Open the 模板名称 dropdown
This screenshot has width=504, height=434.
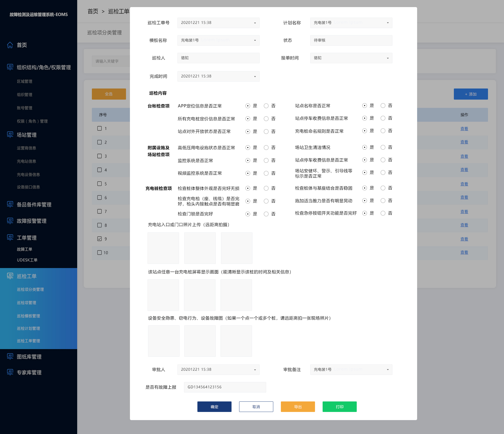point(218,40)
